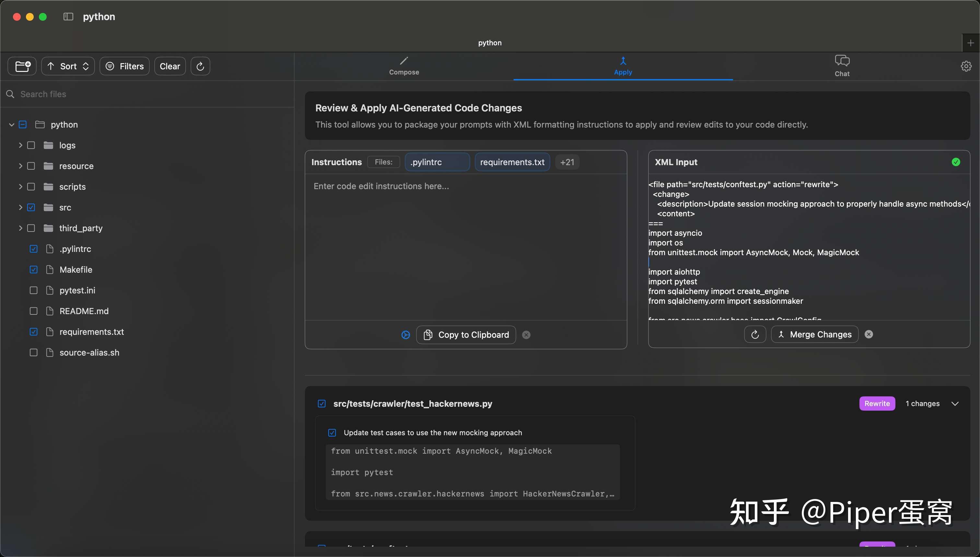Click the refresh icon beside Merge Changes
The width and height of the screenshot is (980, 557).
click(754, 334)
